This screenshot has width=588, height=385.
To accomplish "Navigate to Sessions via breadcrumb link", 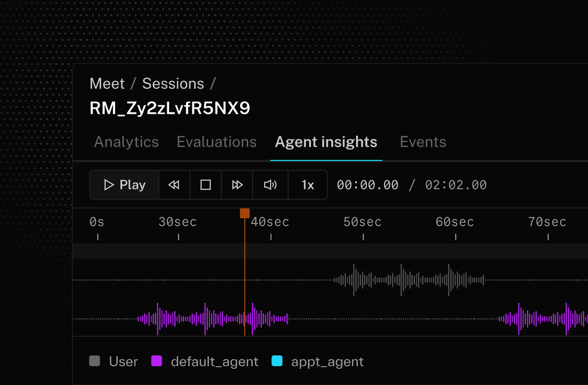I will pos(173,83).
